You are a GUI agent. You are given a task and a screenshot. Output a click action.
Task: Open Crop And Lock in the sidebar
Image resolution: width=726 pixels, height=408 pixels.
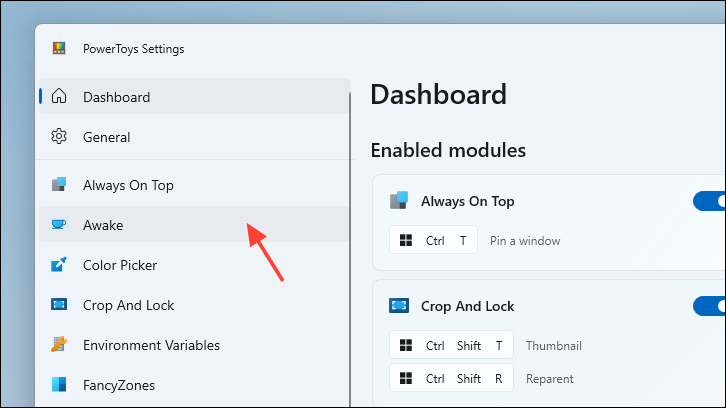coord(194,305)
